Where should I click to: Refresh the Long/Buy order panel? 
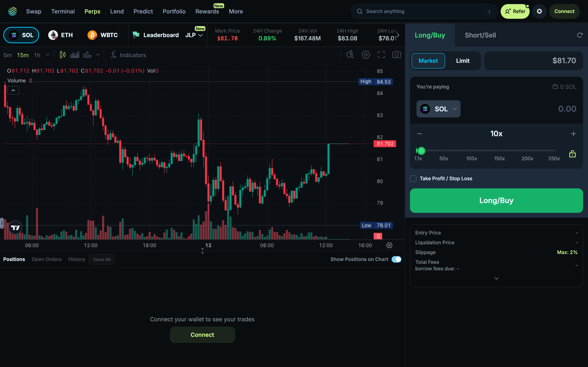[x=580, y=35]
